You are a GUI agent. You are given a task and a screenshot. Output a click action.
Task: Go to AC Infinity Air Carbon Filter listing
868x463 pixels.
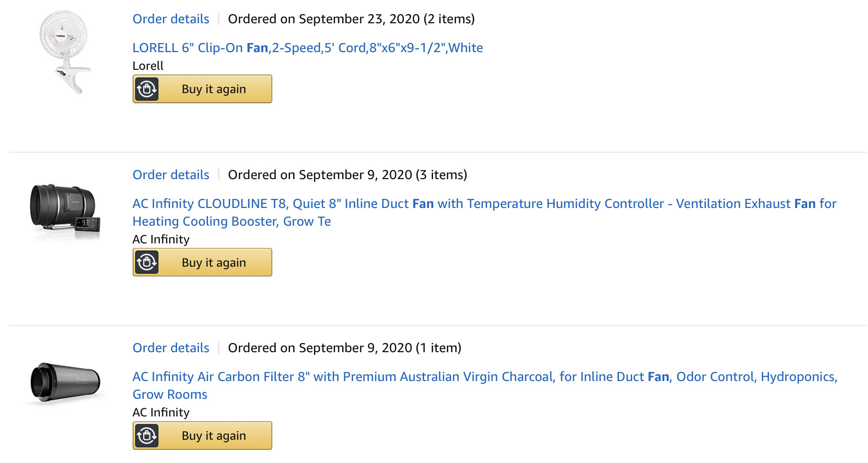tap(484, 377)
